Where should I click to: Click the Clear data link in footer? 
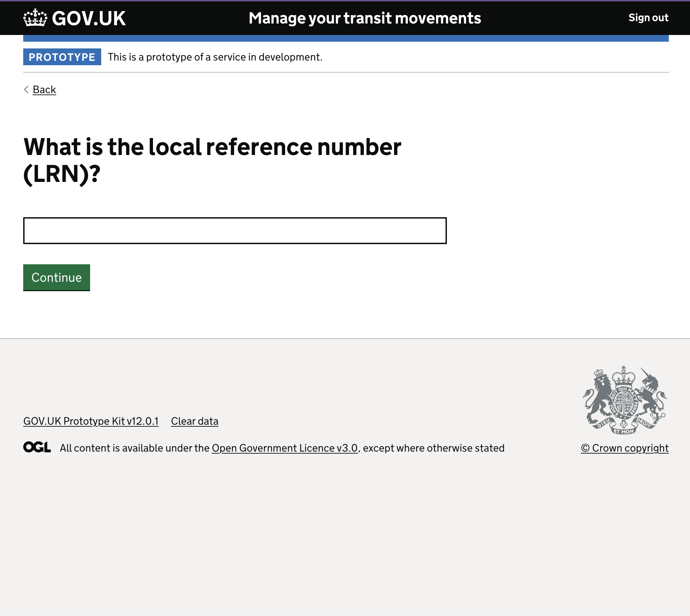click(194, 421)
